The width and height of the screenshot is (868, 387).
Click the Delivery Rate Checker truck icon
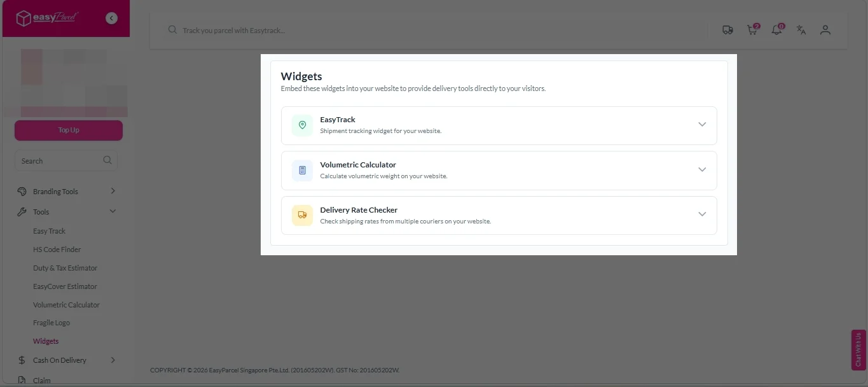point(302,216)
